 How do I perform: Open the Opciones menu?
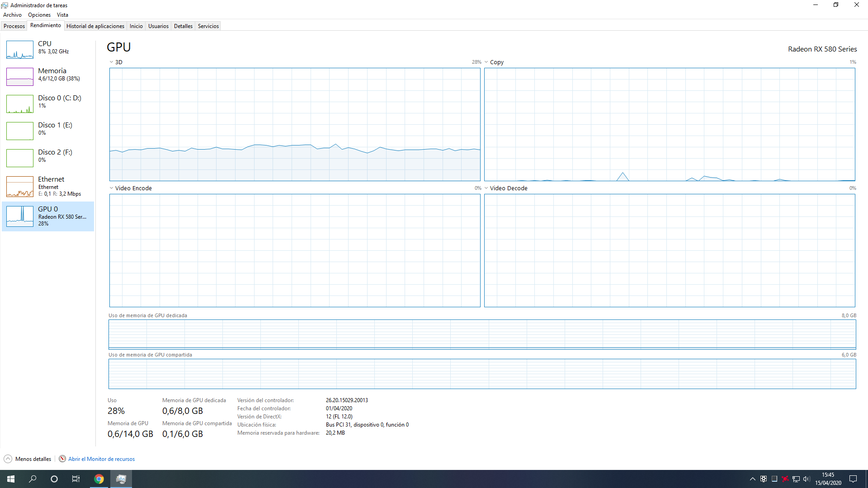(x=39, y=15)
